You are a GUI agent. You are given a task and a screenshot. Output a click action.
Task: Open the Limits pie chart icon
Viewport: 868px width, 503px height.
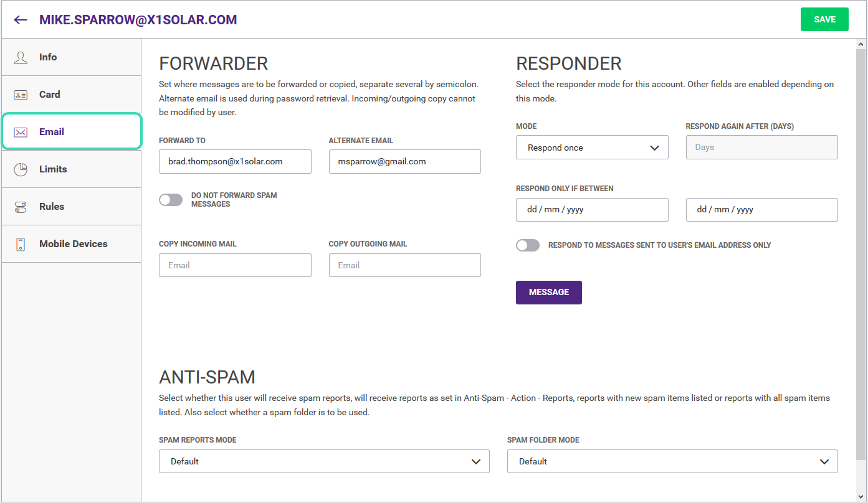click(21, 169)
